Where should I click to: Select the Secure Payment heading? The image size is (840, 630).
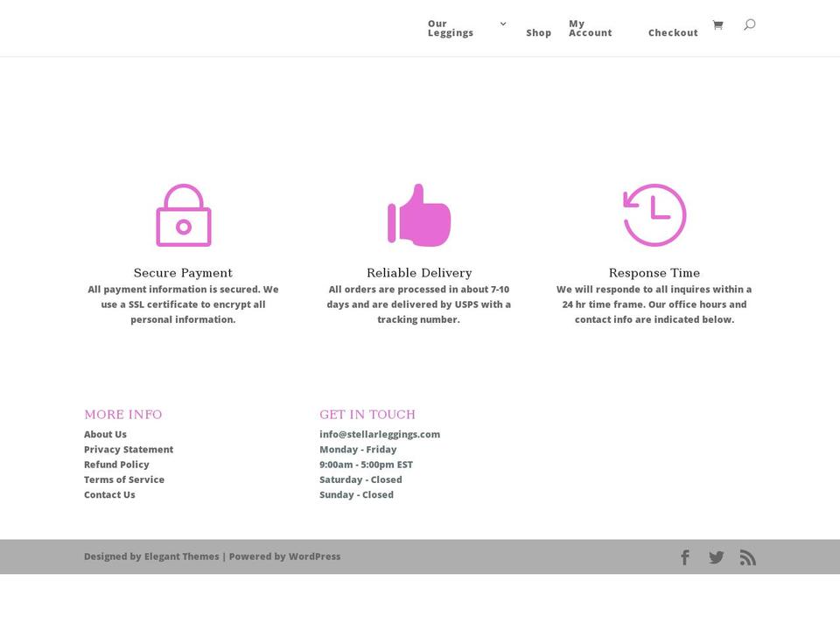coord(183,273)
